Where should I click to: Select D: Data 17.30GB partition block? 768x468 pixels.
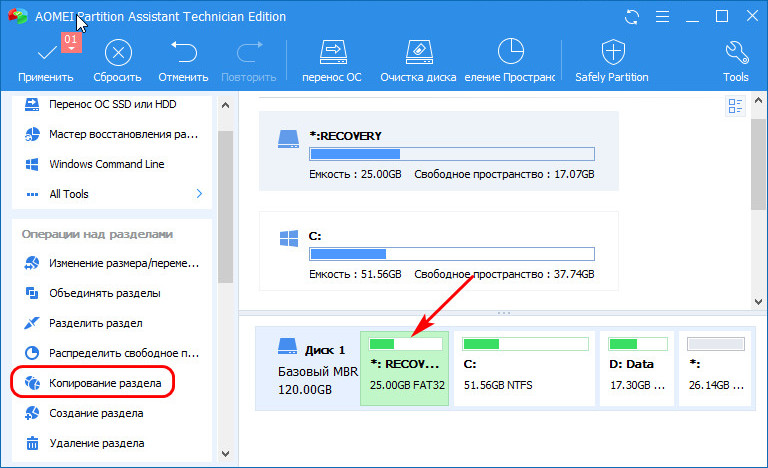coord(637,368)
